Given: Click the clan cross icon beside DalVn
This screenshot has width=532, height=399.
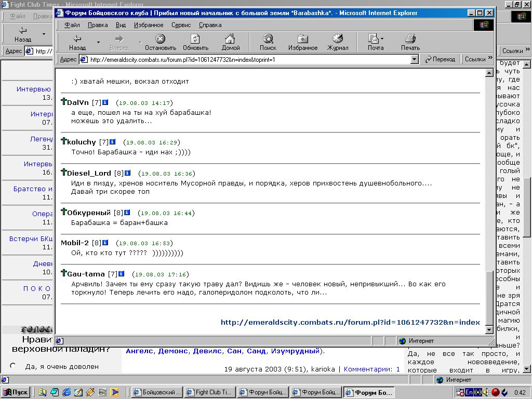Looking at the screenshot, I should click(64, 101).
